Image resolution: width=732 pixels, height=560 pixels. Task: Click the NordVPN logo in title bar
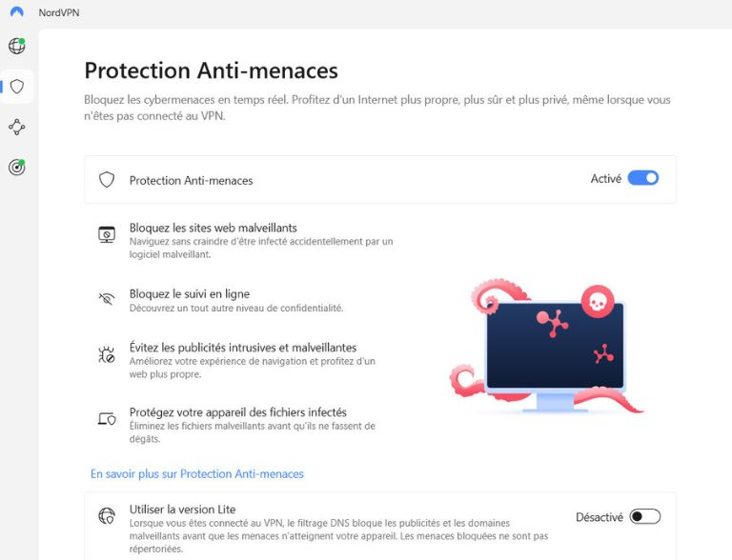pyautogui.click(x=16, y=12)
